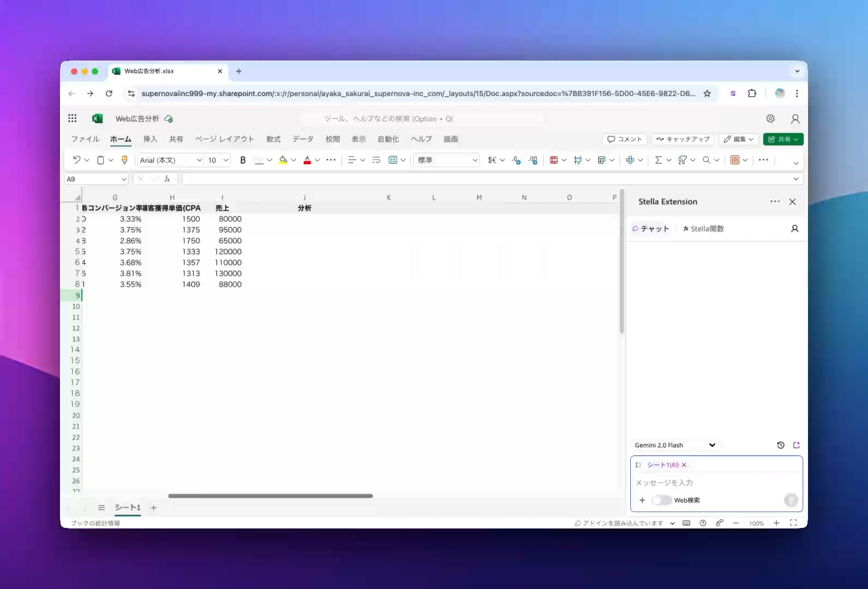Click the message input field
Image resolution: width=868 pixels, height=589 pixels.
point(716,483)
